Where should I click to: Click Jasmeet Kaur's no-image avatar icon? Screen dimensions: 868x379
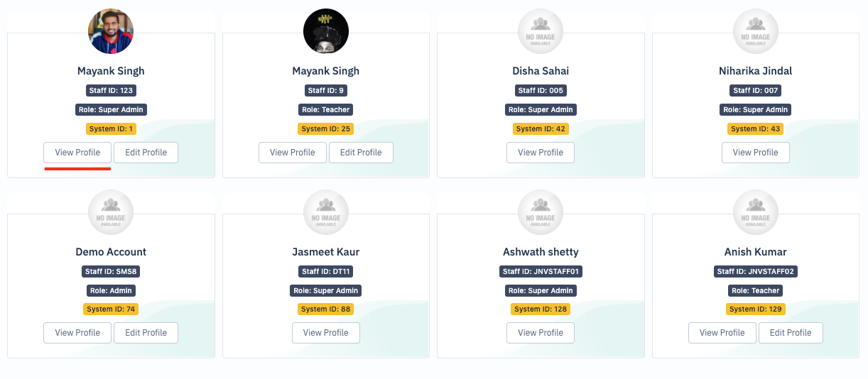pos(326,212)
